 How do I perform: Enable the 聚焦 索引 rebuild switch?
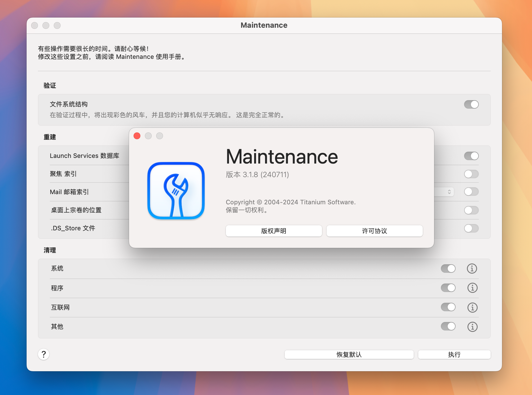(x=471, y=174)
